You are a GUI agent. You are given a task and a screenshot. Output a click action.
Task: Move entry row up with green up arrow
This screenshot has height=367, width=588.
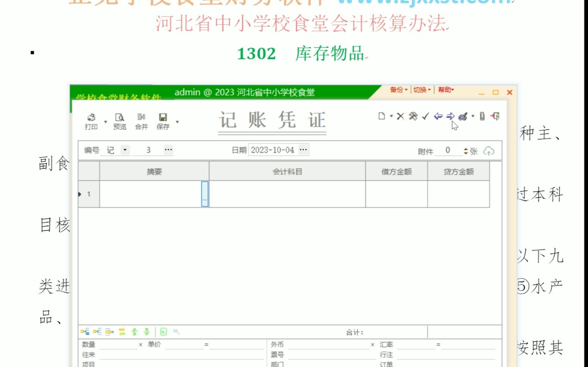tap(135, 331)
